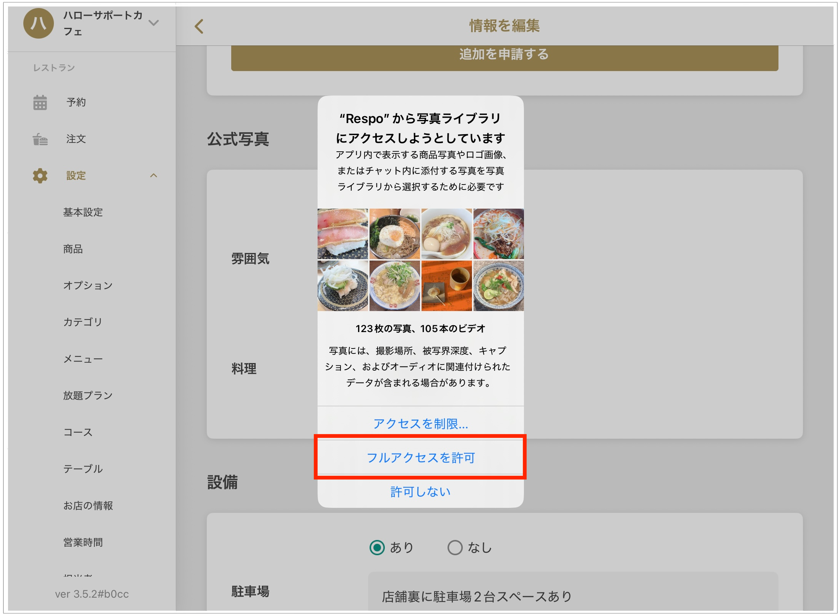The width and height of the screenshot is (840, 616).
Task: Click the bibimbap bowl with egg thumbnail
Action: tap(395, 234)
